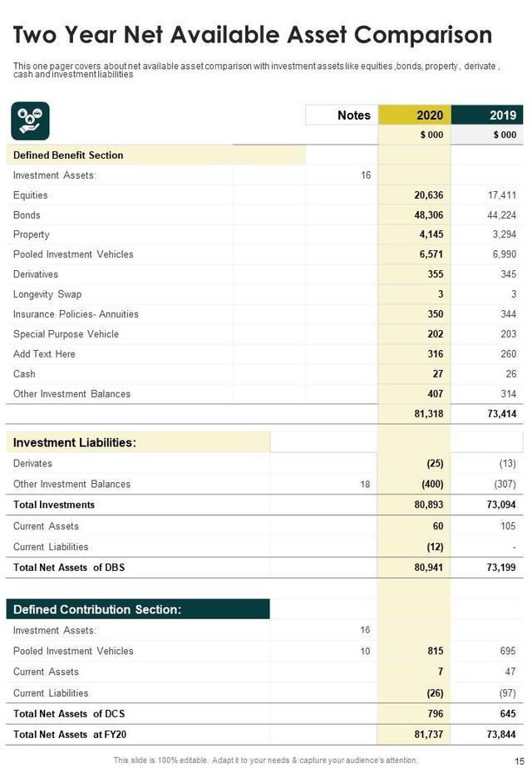
Task: Click the 'Add Text Here' placeholder row
Action: pyautogui.click(x=44, y=354)
